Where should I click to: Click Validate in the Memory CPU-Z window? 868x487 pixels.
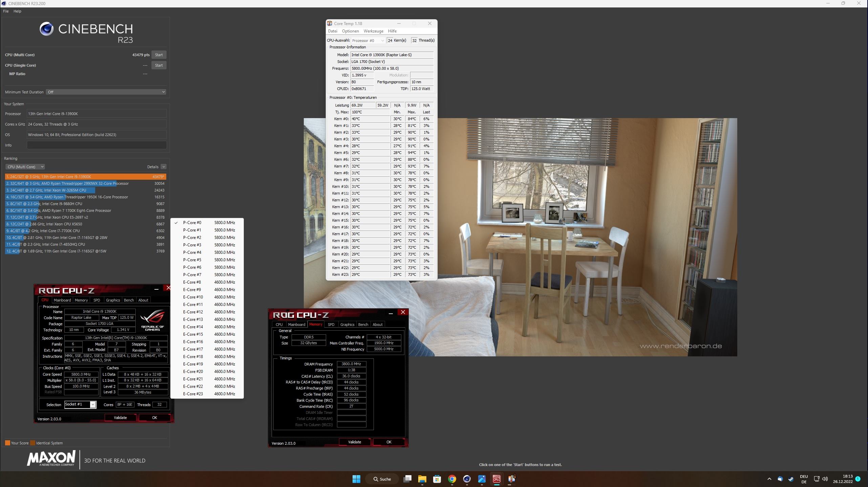355,442
